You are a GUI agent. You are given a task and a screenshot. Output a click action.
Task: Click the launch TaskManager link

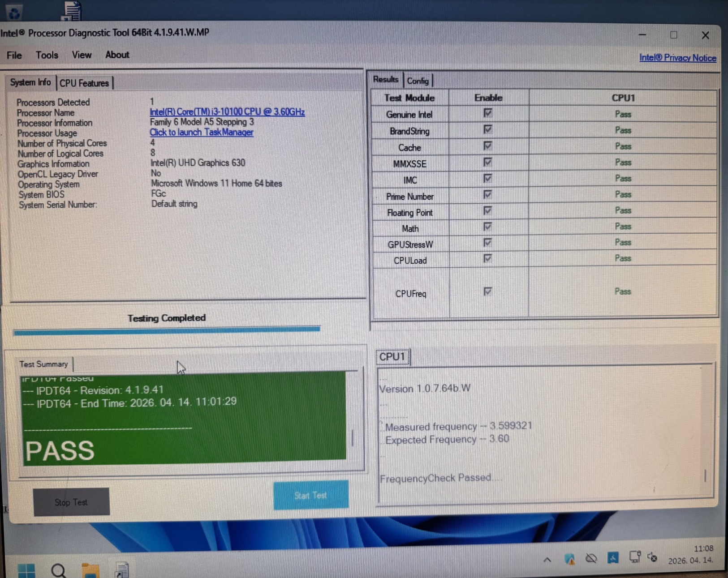point(202,132)
